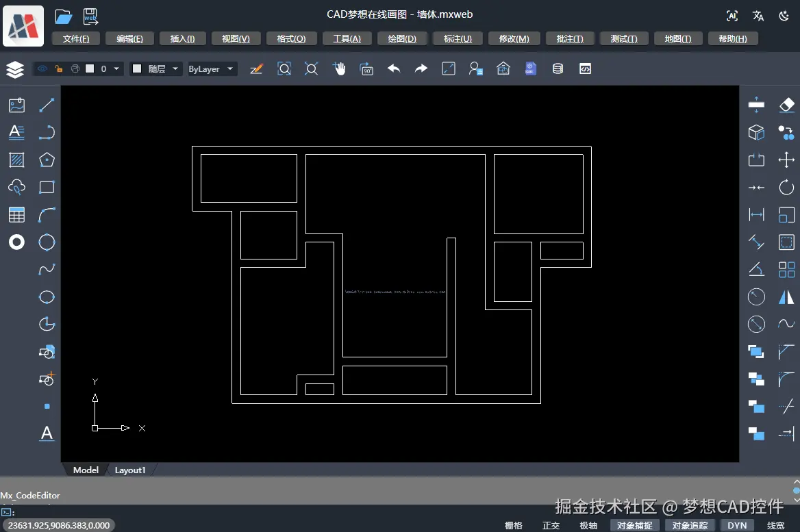Select the Rotate tool

(786, 187)
